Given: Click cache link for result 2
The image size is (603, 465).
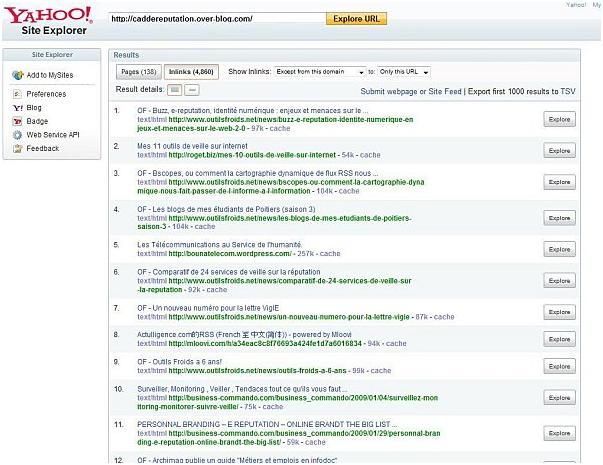Looking at the screenshot, I should (x=370, y=155).
